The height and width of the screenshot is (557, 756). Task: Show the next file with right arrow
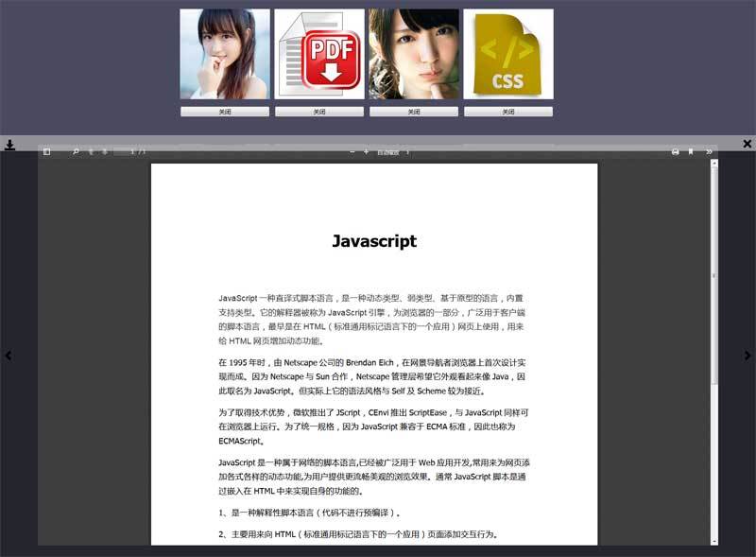pos(747,356)
